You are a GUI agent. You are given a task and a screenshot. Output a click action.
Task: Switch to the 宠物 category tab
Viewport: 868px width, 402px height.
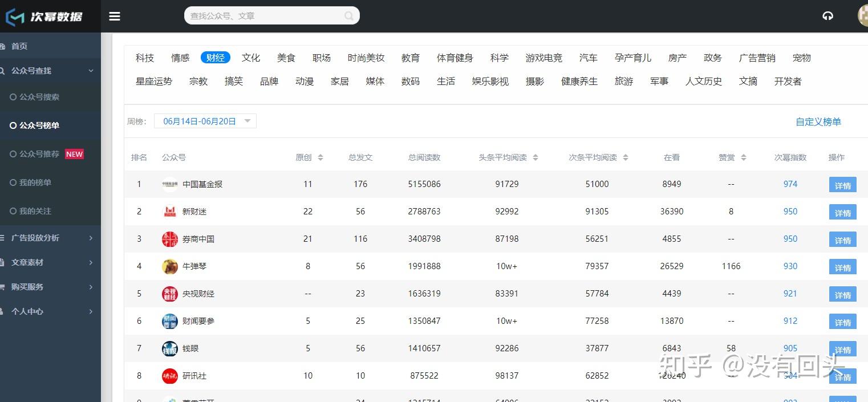pyautogui.click(x=802, y=58)
